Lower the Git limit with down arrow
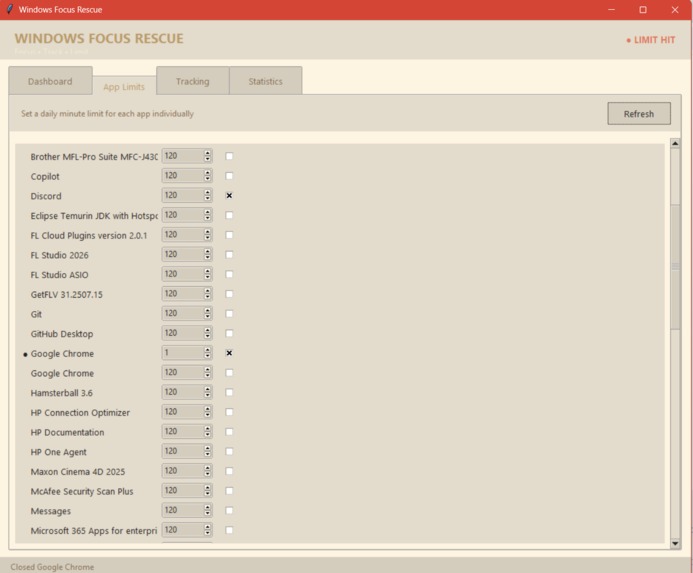Screen dimensions: 693x573 [207, 317]
